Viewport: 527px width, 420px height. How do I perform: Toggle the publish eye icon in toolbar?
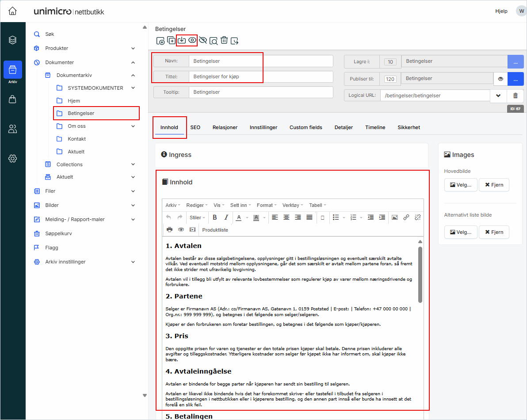[192, 40]
